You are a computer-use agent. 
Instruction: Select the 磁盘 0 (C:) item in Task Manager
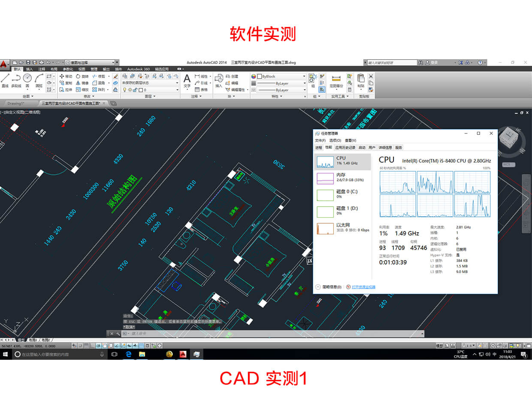(342, 194)
